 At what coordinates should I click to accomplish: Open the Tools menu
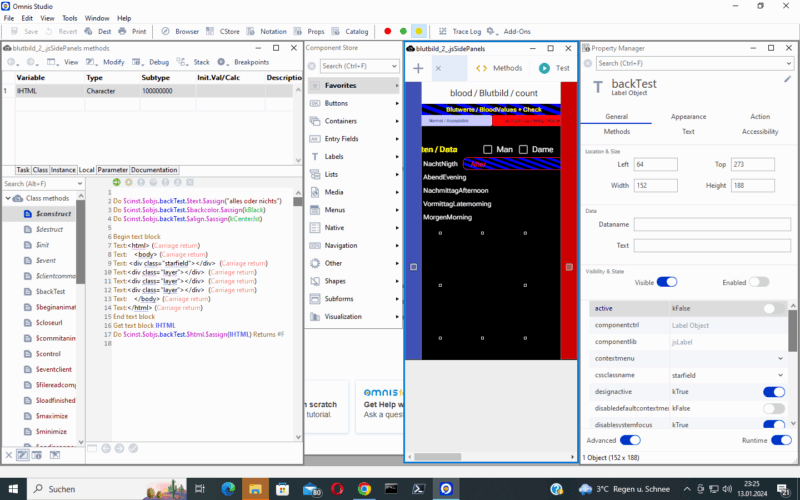pyautogui.click(x=69, y=18)
